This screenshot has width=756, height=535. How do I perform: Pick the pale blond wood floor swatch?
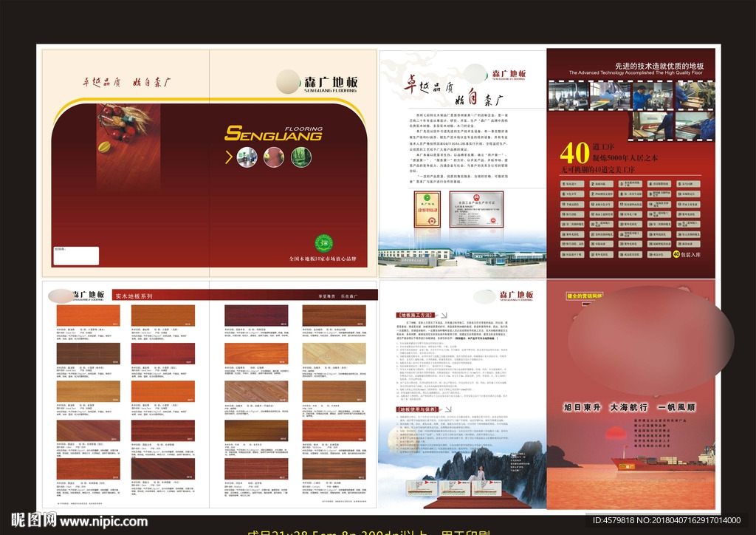pos(334,354)
